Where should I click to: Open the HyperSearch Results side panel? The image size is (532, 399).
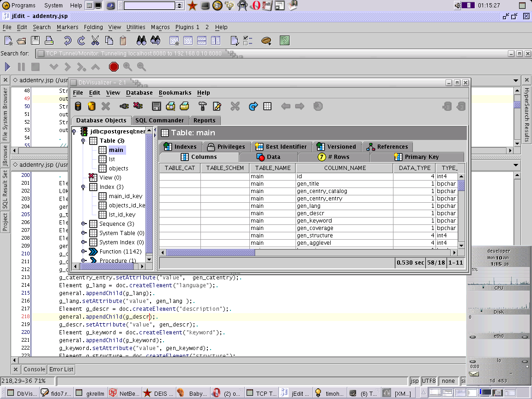527,115
